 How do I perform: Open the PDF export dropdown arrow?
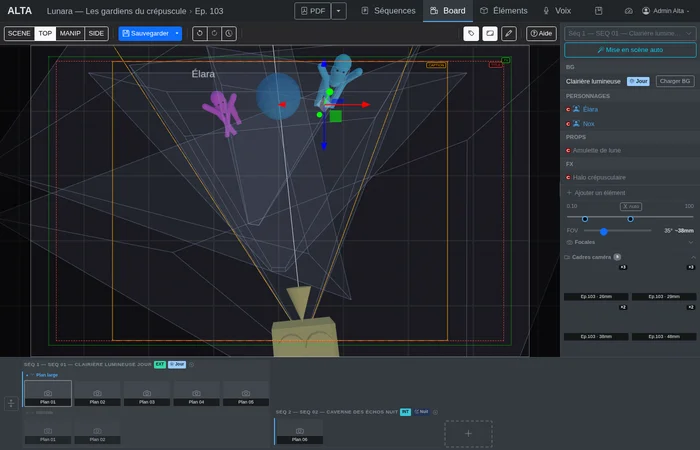pos(339,11)
